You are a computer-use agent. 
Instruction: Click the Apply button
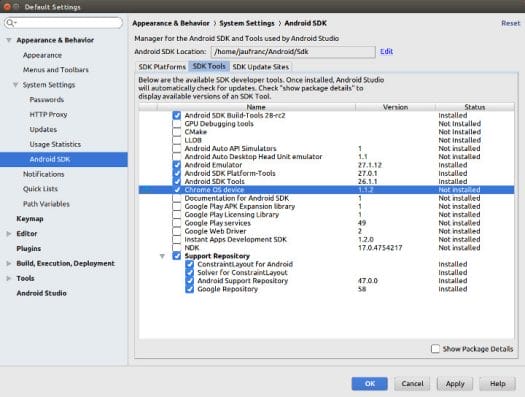click(x=455, y=384)
